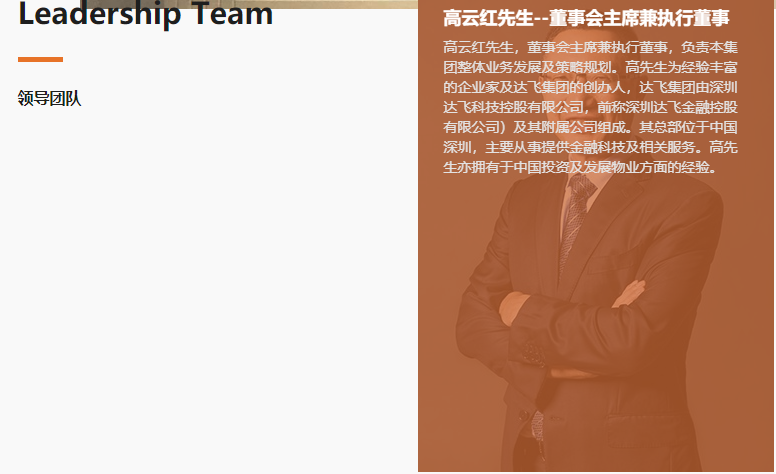Click the last bio line ending '方面的经验'
Image resolution: width=776 pixels, height=474 pixels.
click(580, 167)
